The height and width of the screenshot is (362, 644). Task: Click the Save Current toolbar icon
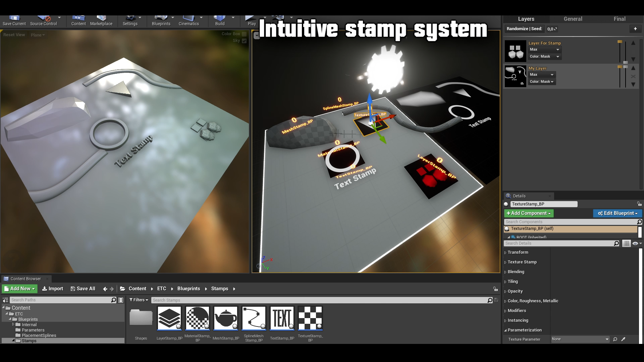14,18
